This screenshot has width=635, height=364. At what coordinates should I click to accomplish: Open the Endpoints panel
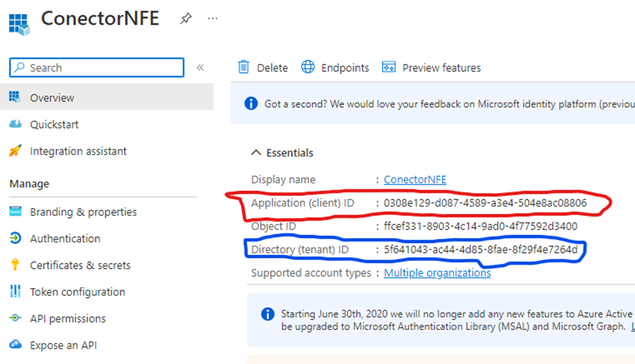pos(345,67)
